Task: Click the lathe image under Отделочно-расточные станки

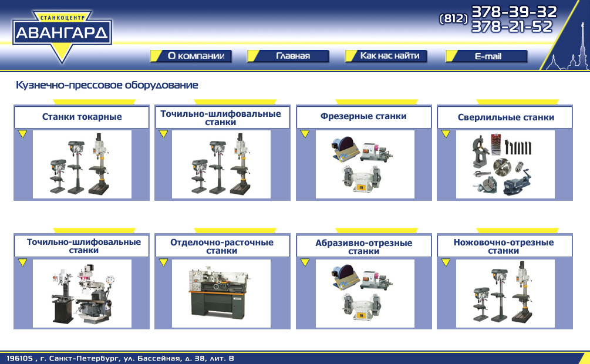Action: 221,293
